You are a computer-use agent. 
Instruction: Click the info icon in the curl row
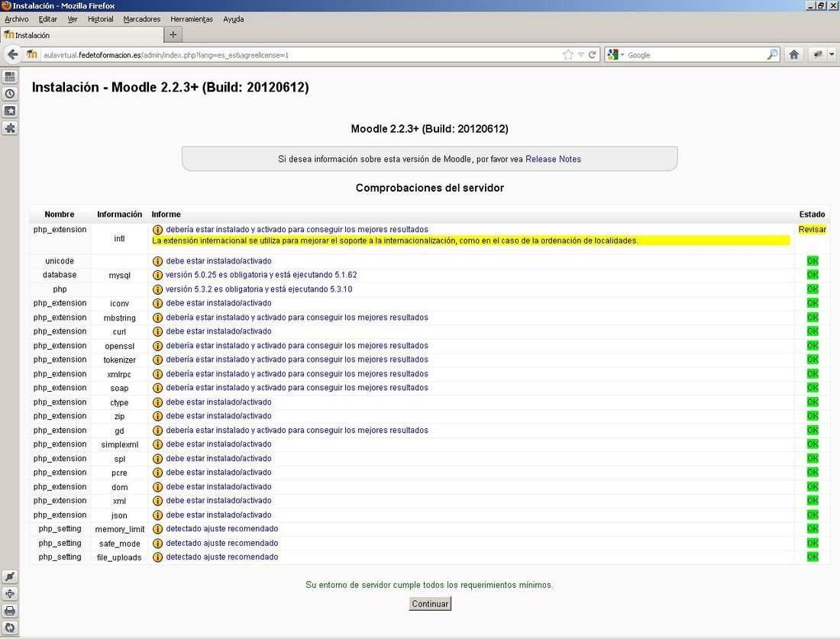point(157,331)
